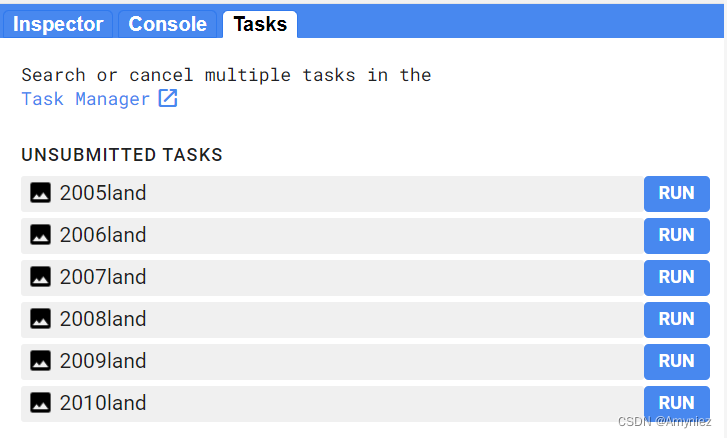Click the image icon beside 2005land
Viewport: 727px width, 438px height.
(40, 193)
